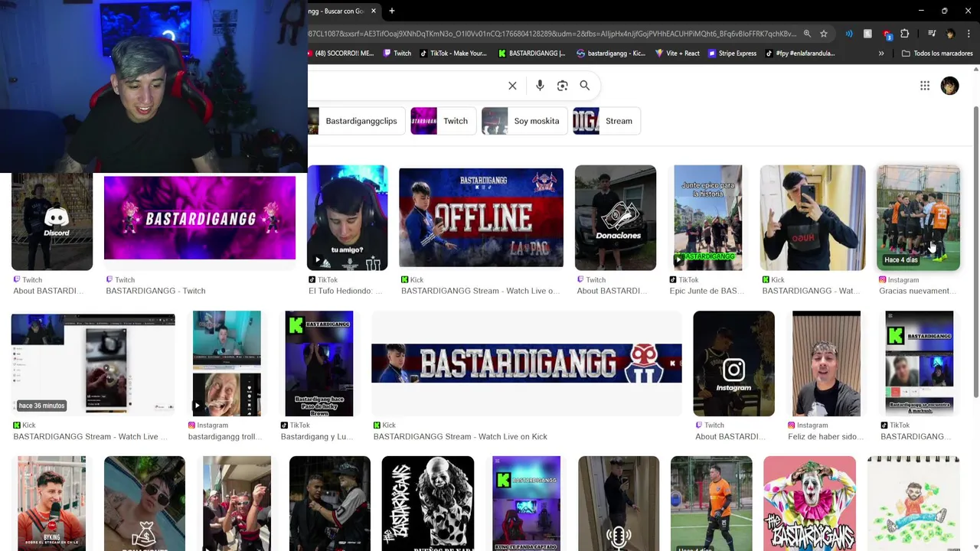This screenshot has width=980, height=551.
Task: Click 'BASTARDIGANGG - Twitch' result title
Action: pyautogui.click(x=155, y=291)
